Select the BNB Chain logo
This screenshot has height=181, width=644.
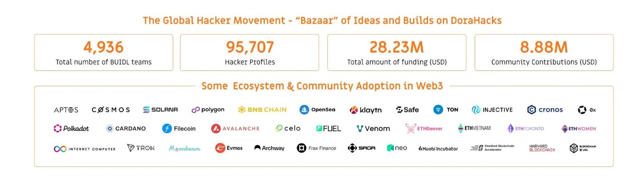[262, 110]
